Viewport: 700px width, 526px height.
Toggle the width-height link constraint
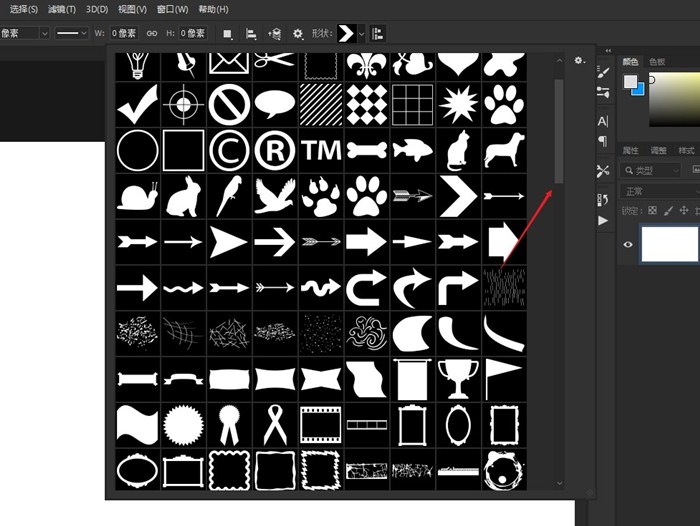(152, 33)
